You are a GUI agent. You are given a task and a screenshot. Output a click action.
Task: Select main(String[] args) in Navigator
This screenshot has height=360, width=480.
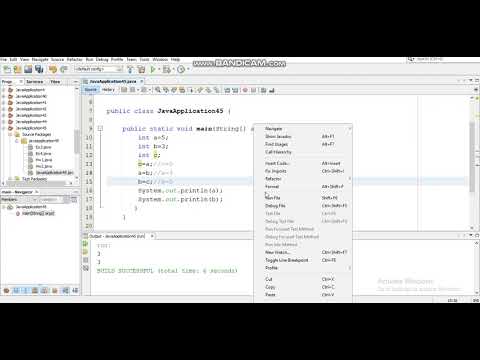[38, 213]
